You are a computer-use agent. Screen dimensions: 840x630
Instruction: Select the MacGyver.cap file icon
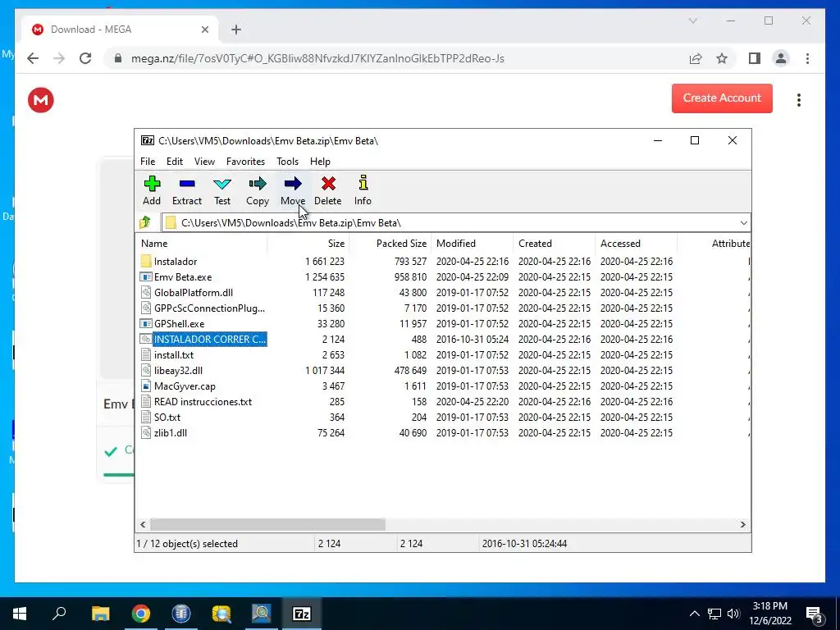(x=146, y=386)
